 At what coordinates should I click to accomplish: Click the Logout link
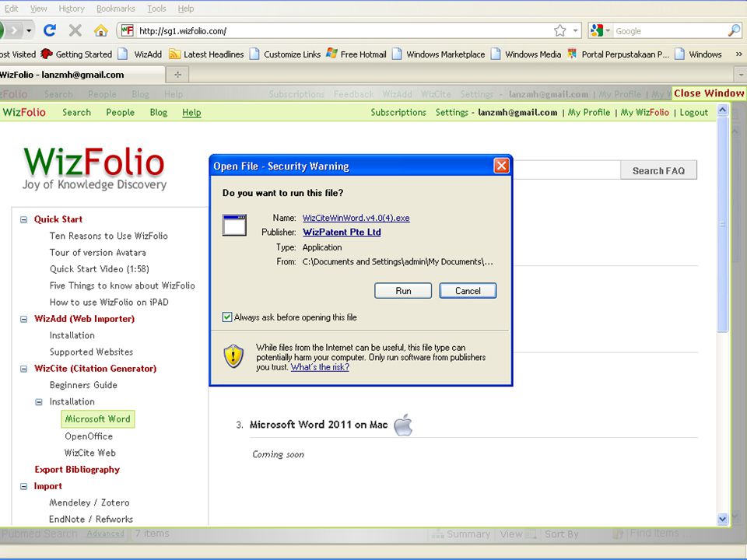pyautogui.click(x=693, y=112)
